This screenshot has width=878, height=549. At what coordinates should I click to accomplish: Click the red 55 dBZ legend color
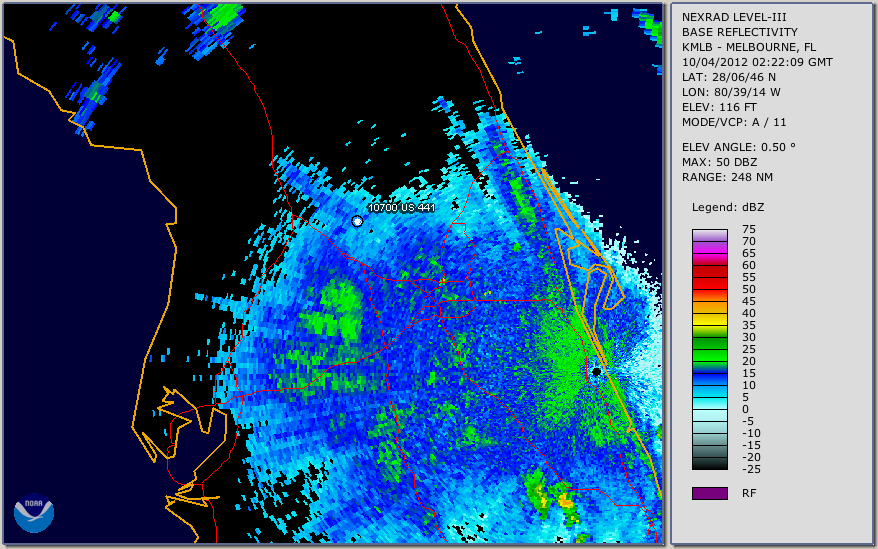click(709, 272)
